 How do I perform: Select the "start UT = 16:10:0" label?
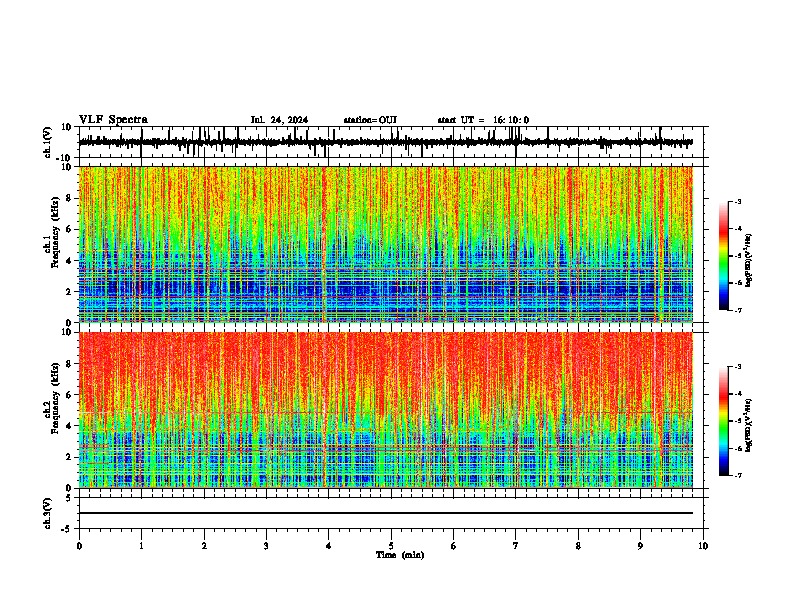click(x=483, y=120)
